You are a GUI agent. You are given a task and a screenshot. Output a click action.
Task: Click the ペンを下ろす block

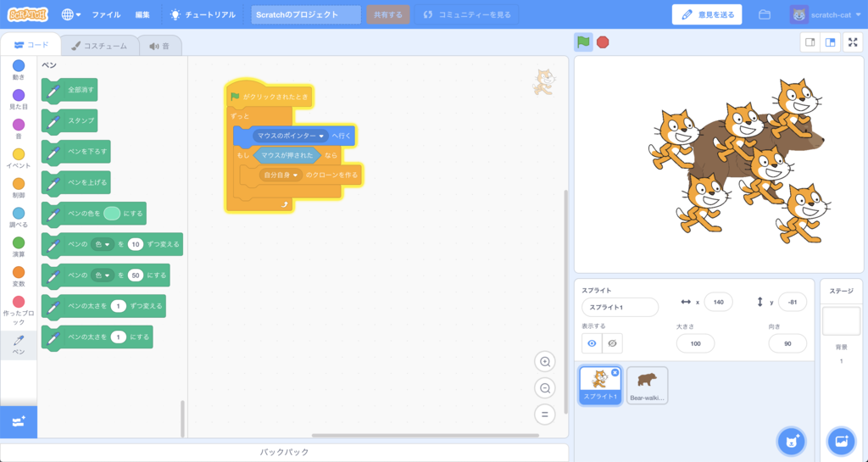pyautogui.click(x=76, y=152)
